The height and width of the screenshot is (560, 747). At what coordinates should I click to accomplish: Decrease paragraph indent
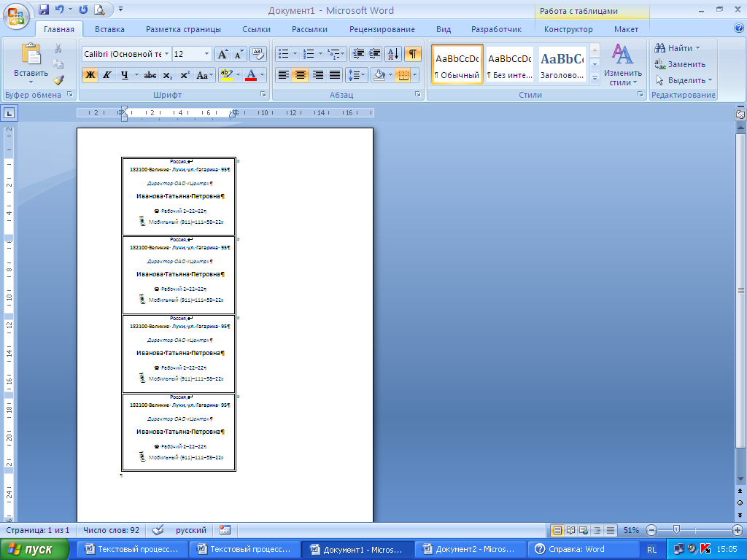[x=358, y=54]
